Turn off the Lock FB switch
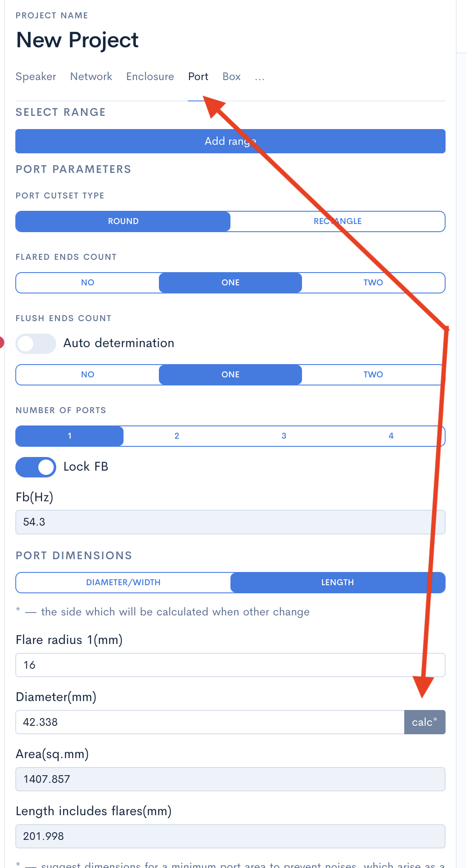Viewport: 466px width, 868px height. pyautogui.click(x=36, y=467)
